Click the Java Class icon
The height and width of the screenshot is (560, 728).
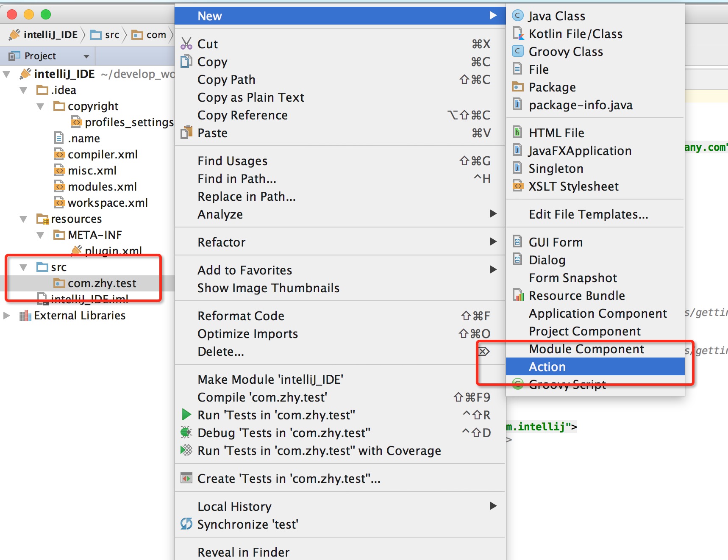(517, 16)
